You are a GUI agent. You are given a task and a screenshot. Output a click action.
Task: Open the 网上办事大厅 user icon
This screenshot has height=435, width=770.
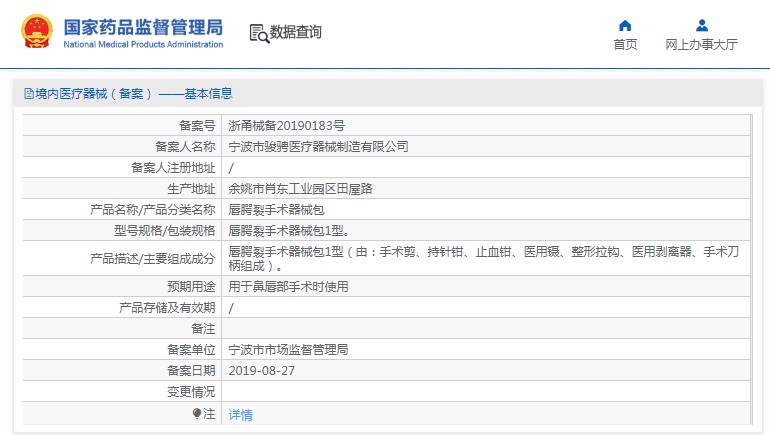pyautogui.click(x=702, y=26)
